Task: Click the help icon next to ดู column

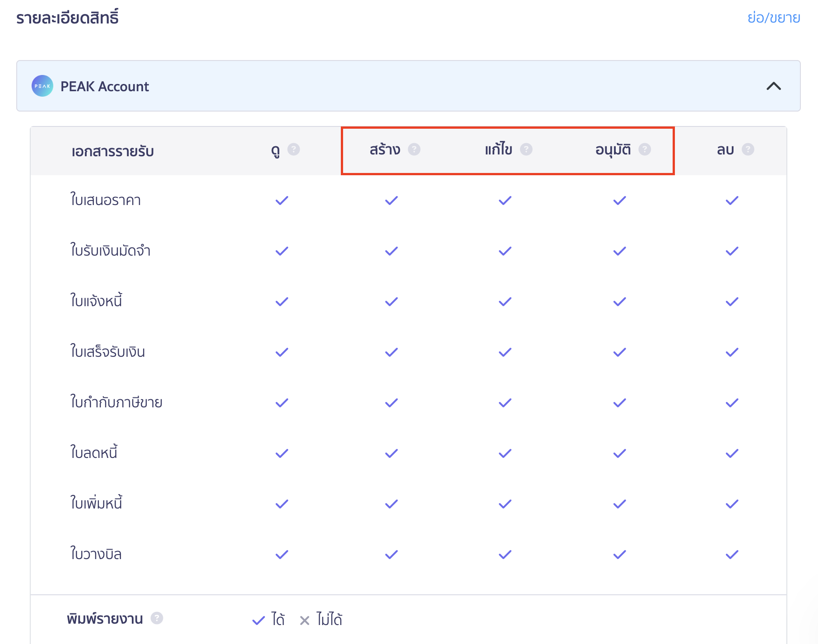Action: [293, 149]
